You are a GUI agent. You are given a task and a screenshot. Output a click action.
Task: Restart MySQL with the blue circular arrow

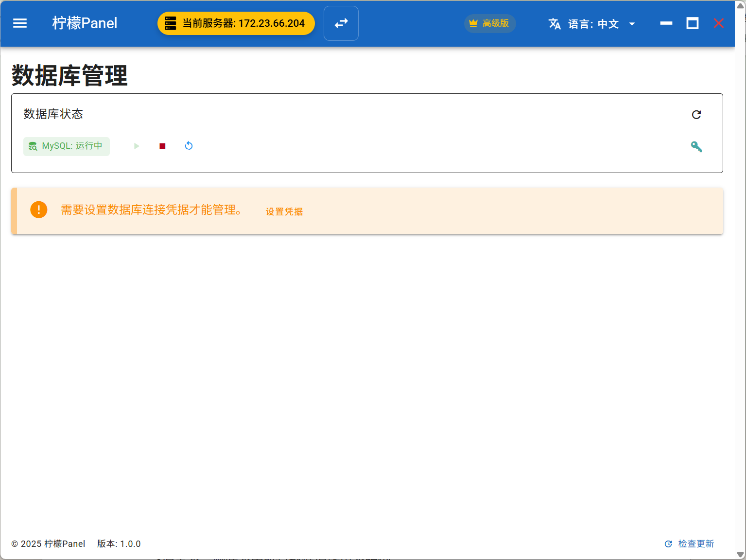189,146
